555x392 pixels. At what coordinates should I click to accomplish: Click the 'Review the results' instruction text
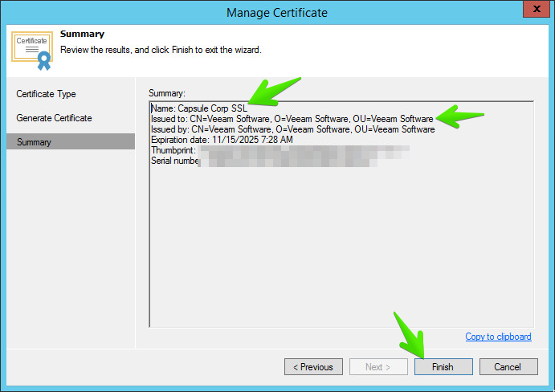pos(161,50)
